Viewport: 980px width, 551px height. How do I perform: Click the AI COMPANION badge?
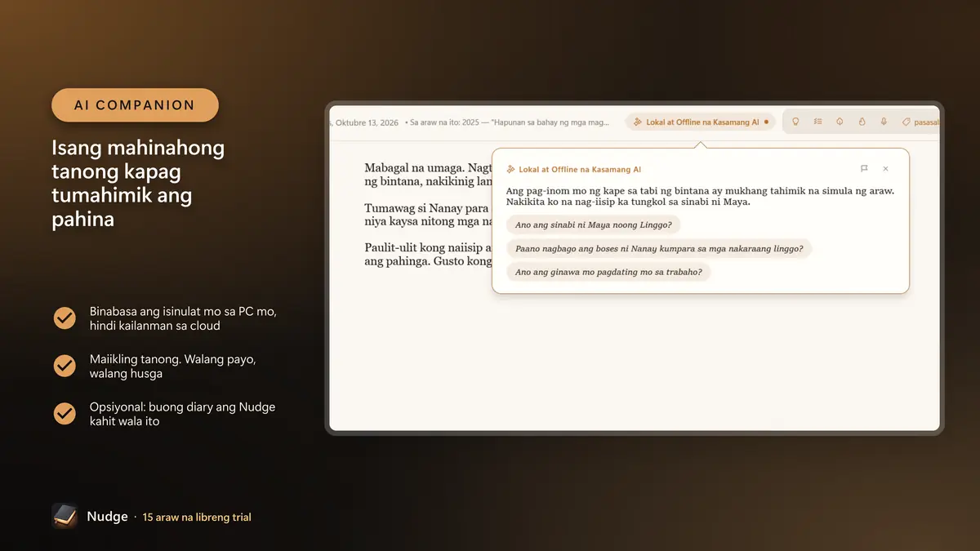135,105
